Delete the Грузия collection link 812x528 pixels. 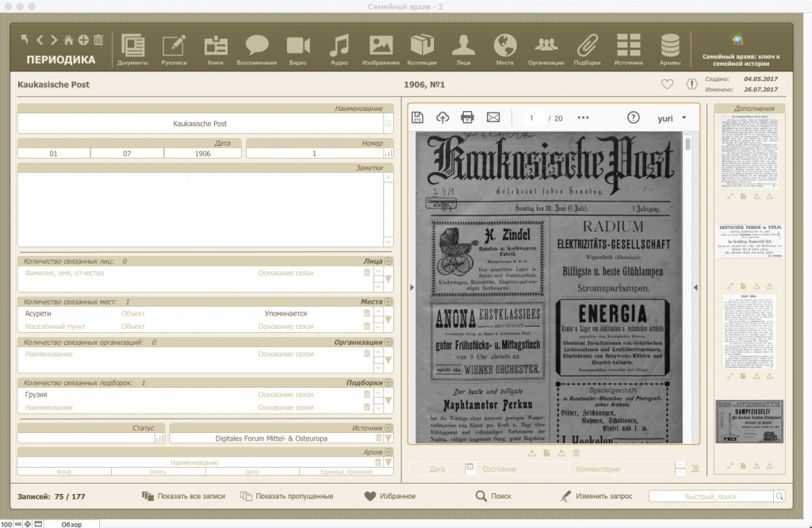pos(366,395)
